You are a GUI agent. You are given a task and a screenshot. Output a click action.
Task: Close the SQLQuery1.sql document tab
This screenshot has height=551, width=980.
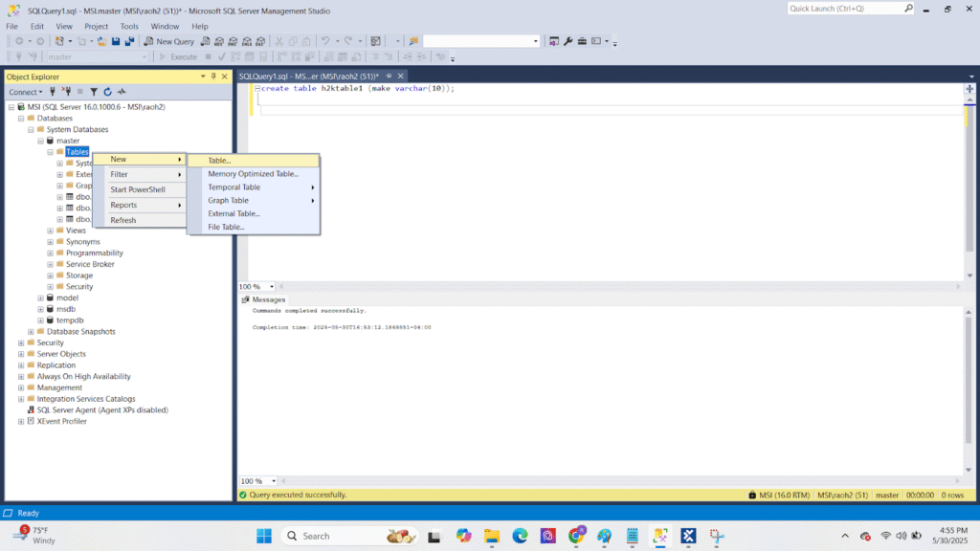point(402,77)
